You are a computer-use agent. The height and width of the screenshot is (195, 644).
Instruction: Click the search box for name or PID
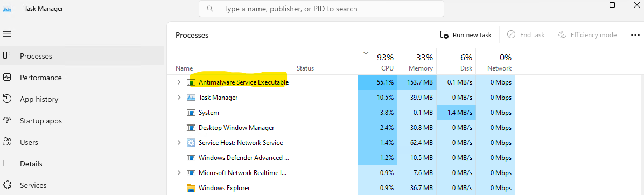321,9
